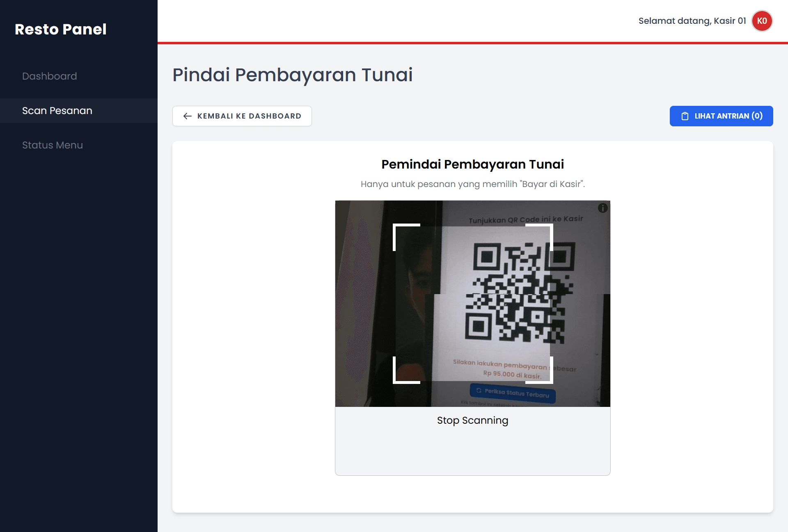This screenshot has height=532, width=788.
Task: Open Lihat Antrian (0) queue button
Action: (x=721, y=116)
